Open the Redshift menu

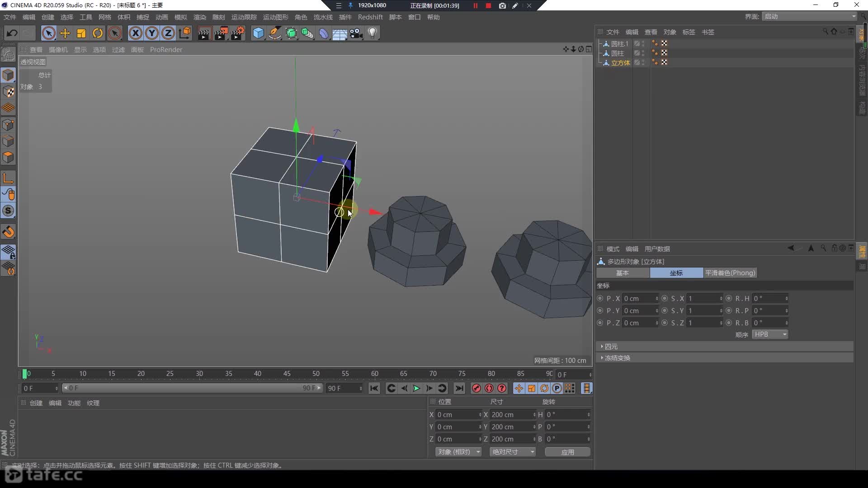point(370,17)
